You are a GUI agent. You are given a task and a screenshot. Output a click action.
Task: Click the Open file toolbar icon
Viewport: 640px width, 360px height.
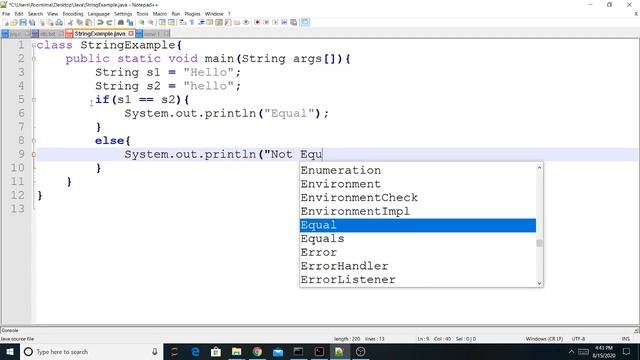point(14,22)
